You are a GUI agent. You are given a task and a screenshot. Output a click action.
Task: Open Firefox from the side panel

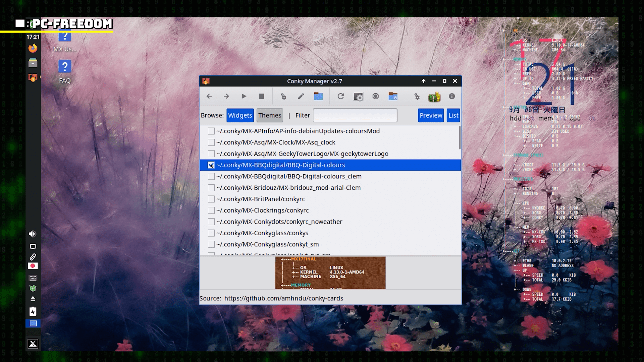33,49
